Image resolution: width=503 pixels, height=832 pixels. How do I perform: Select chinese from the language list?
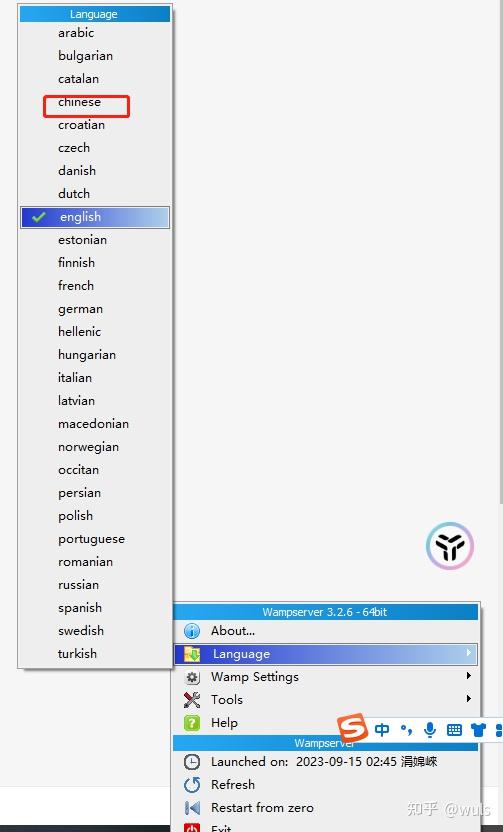80,102
